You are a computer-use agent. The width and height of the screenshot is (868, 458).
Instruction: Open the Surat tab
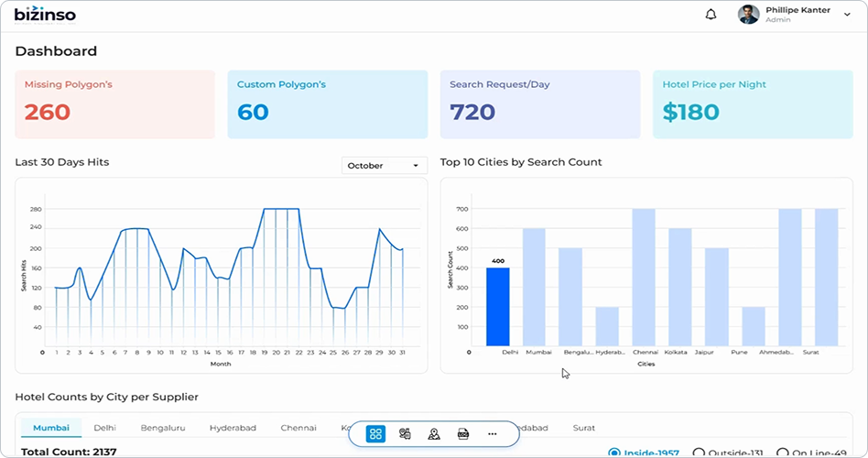click(x=583, y=428)
